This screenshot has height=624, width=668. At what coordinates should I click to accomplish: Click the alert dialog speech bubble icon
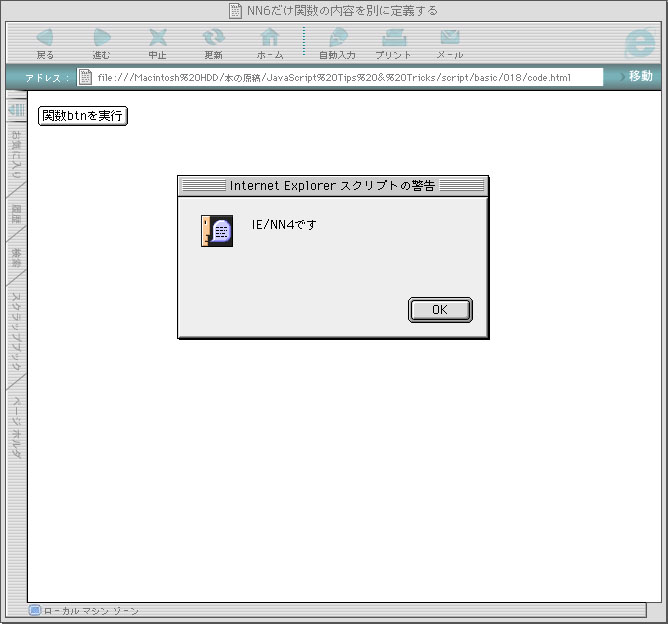tap(217, 231)
